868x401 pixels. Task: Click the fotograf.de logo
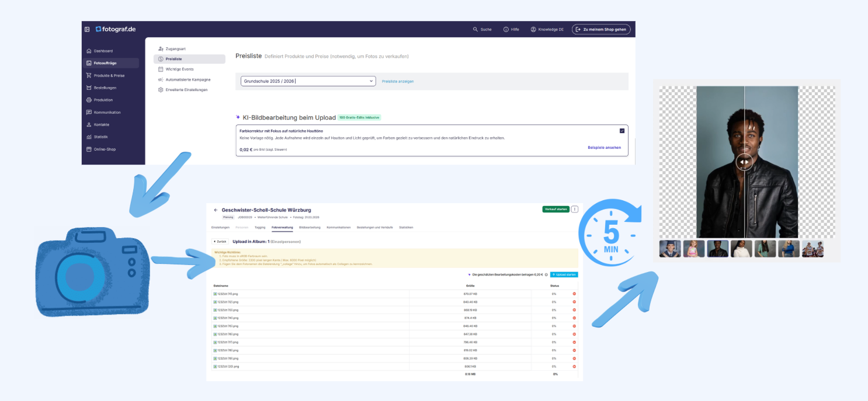pyautogui.click(x=116, y=29)
